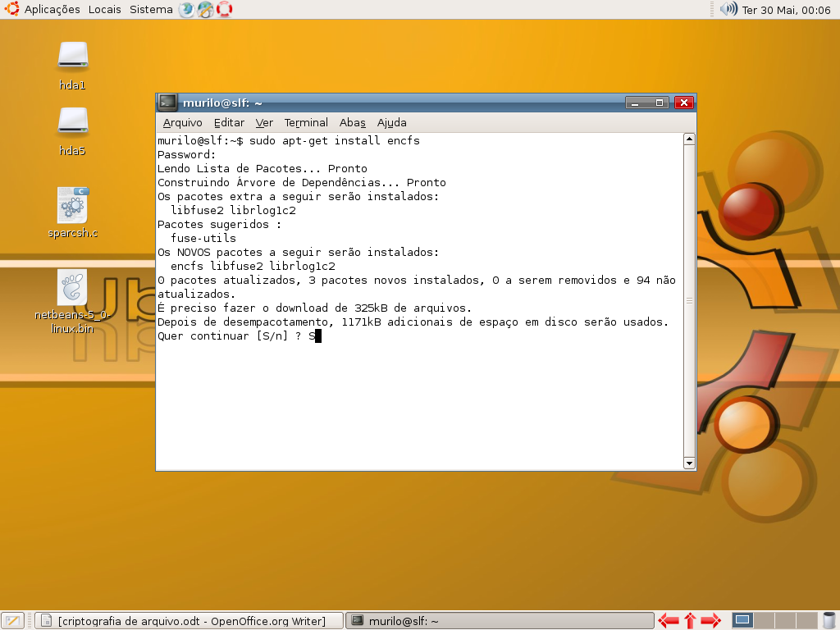Open the Editar menu in terminal
The width and height of the screenshot is (840, 630).
pyautogui.click(x=230, y=123)
